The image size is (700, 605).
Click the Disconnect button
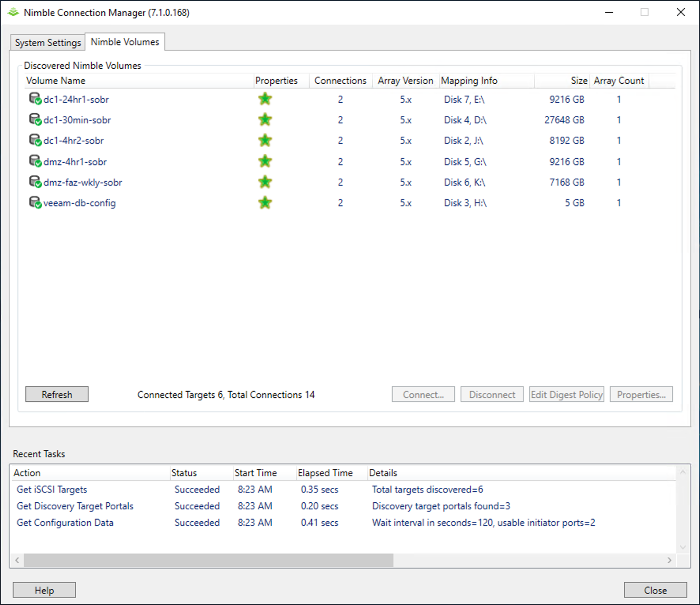[x=492, y=394]
